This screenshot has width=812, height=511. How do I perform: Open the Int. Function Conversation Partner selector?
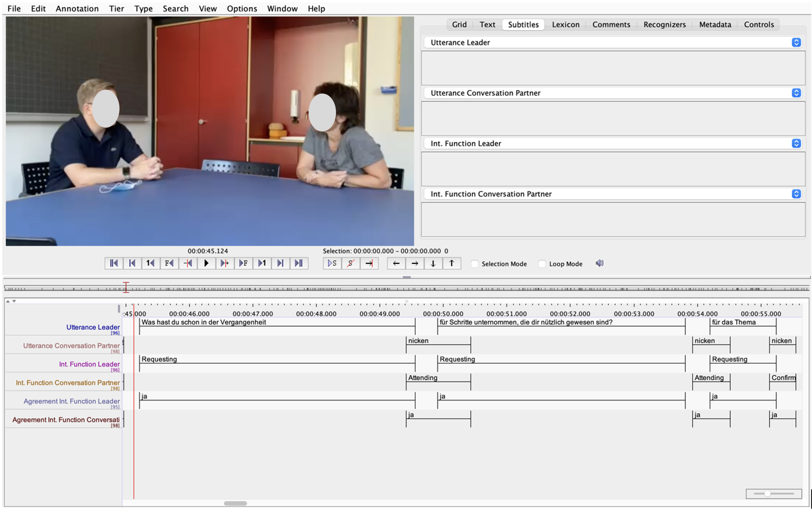click(796, 194)
